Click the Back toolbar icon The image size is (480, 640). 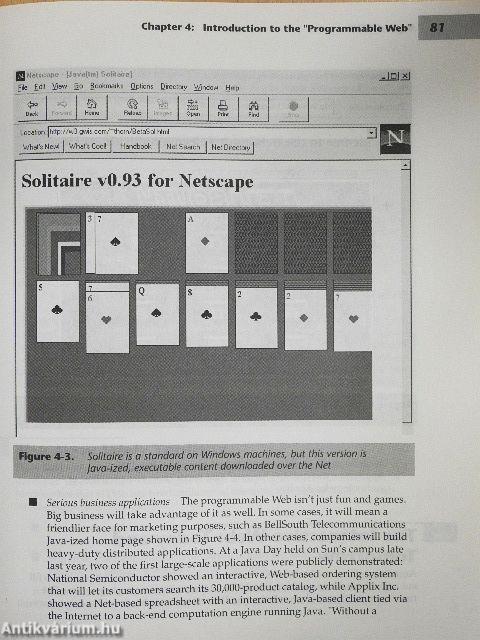32,108
